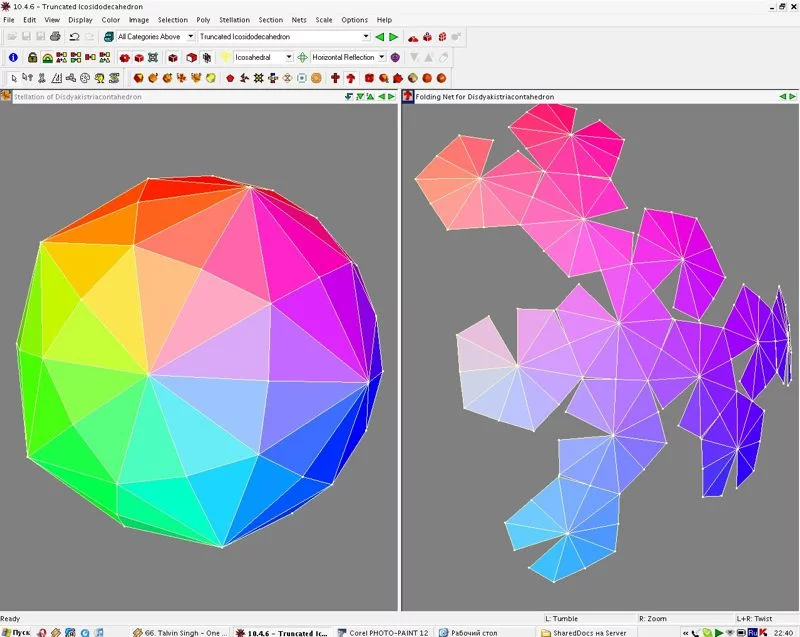The height and width of the screenshot is (637, 800).
Task: Go to next model with green arrow
Action: coord(393,37)
